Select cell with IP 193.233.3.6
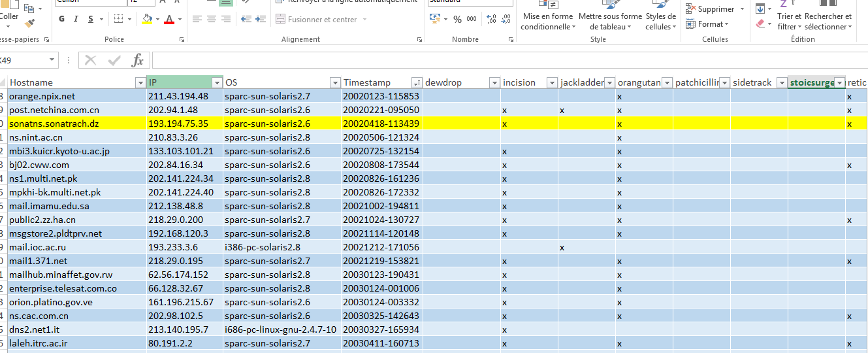This screenshot has width=868, height=353. pos(185,247)
